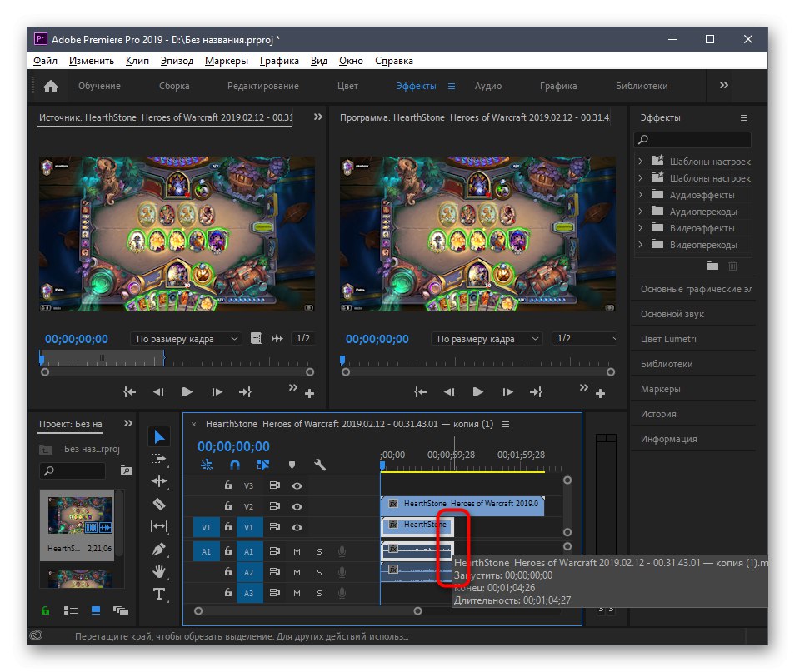
Task: Select the Ripple Edit tool
Action: [x=159, y=481]
